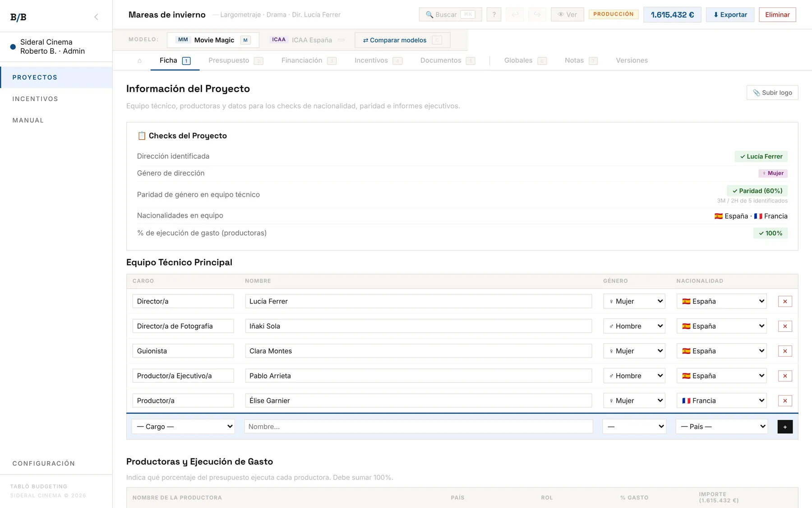
Task: Add new crew member with plus button
Action: coord(785,427)
